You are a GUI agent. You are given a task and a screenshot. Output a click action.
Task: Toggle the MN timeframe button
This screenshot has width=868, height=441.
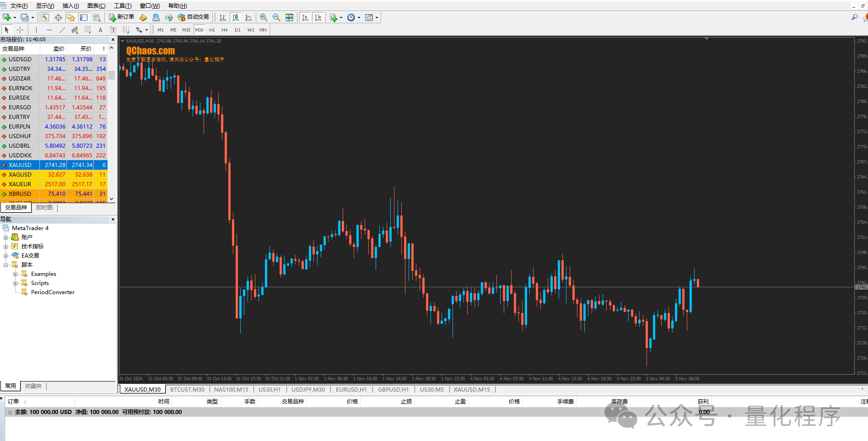click(263, 30)
